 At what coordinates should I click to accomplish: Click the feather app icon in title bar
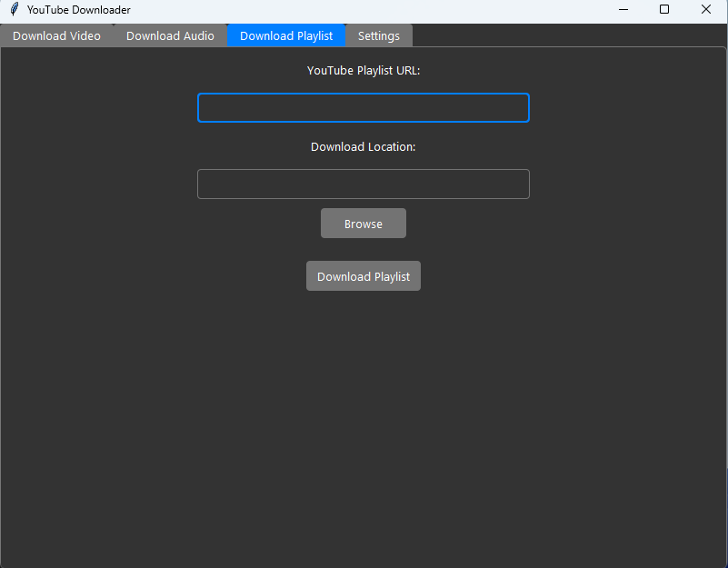(15, 9)
